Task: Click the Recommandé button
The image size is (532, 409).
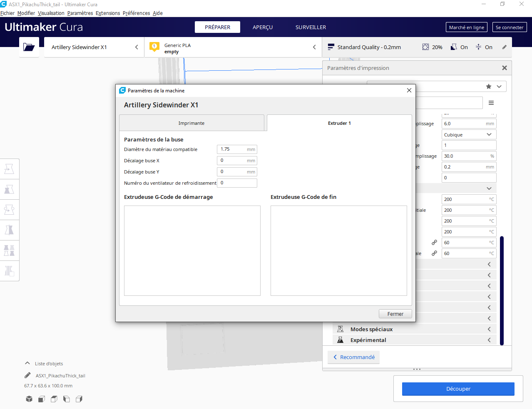Action: pos(353,357)
